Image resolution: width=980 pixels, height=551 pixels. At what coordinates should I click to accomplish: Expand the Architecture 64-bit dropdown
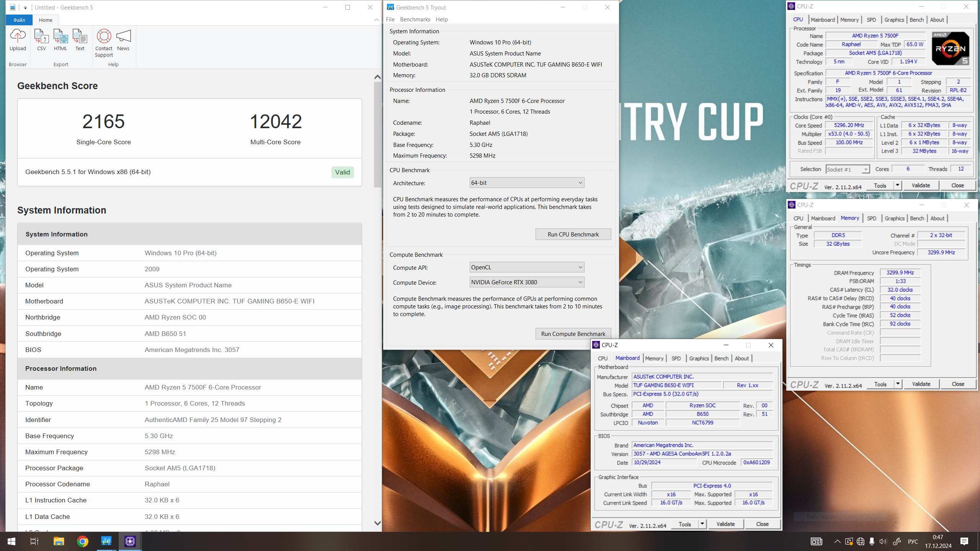527,183
